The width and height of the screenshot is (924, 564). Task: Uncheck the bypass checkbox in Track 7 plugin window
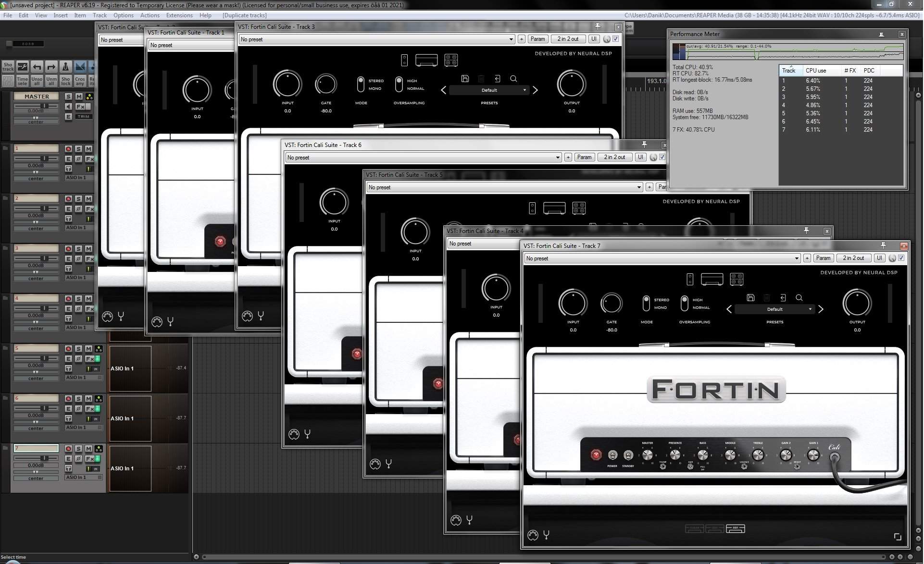[901, 258]
